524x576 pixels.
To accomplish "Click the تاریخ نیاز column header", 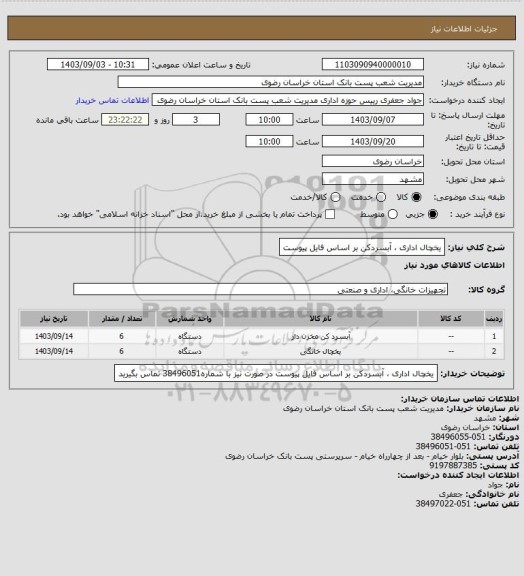I will point(54,319).
